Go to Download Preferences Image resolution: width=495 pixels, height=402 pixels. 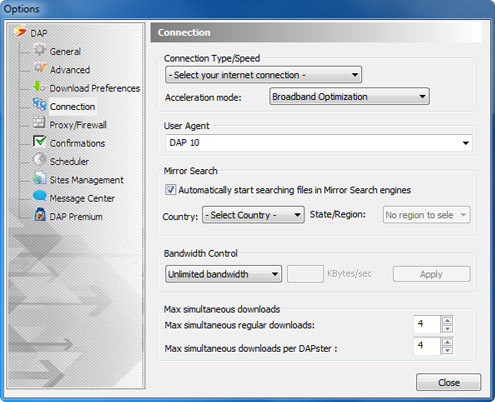pyautogui.click(x=95, y=88)
